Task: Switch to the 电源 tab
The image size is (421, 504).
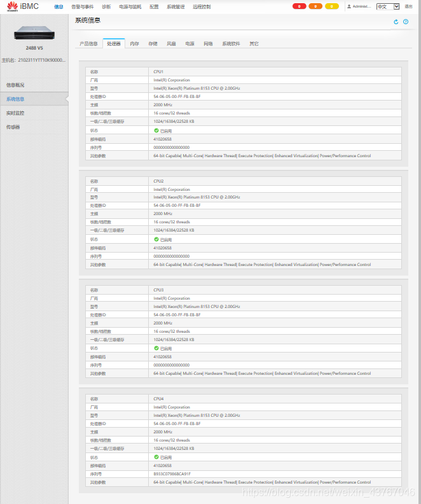Action: pos(190,44)
